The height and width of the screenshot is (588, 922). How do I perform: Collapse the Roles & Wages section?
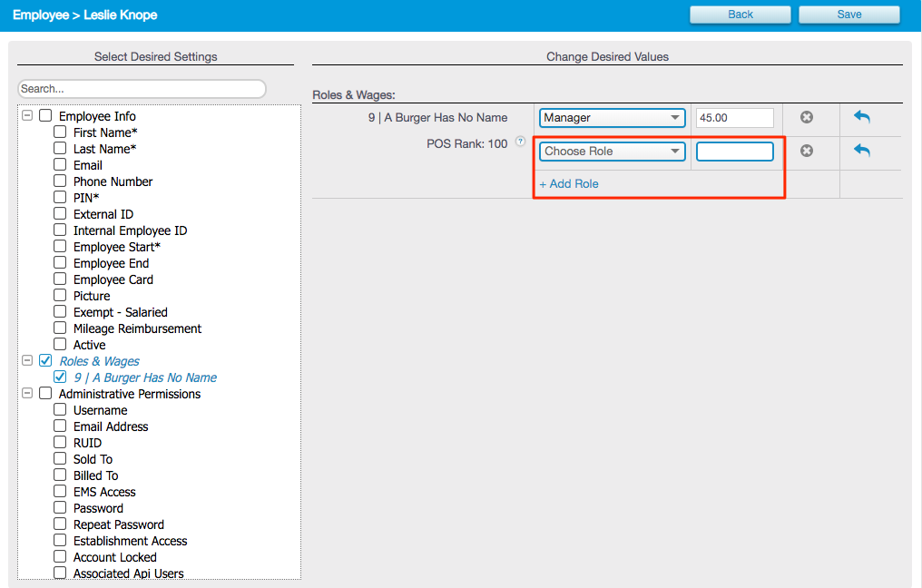pos(26,360)
